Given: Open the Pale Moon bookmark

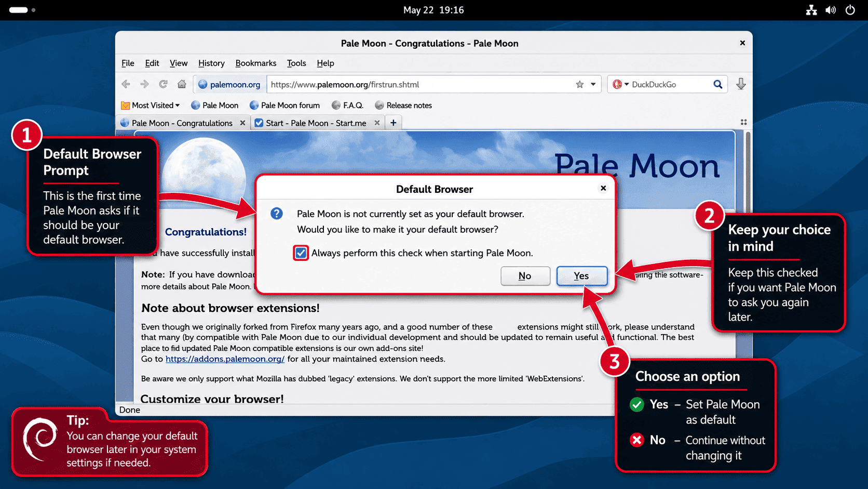Looking at the screenshot, I should point(215,105).
